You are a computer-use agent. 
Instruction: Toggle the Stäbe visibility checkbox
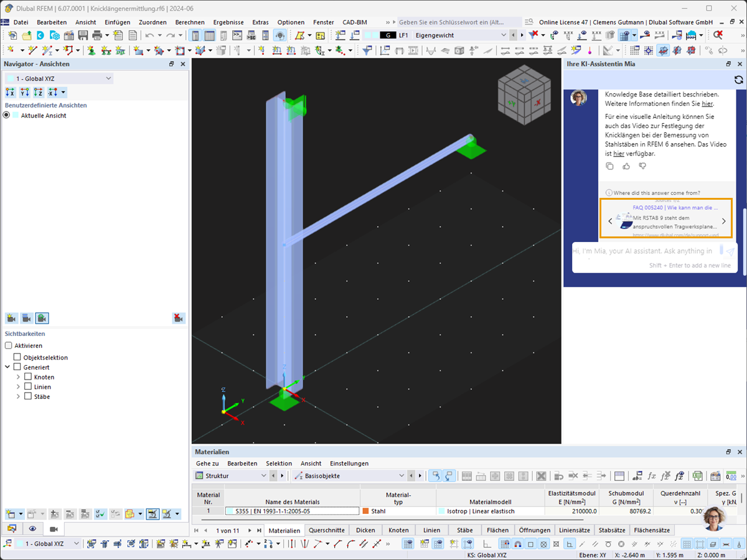[x=28, y=396]
